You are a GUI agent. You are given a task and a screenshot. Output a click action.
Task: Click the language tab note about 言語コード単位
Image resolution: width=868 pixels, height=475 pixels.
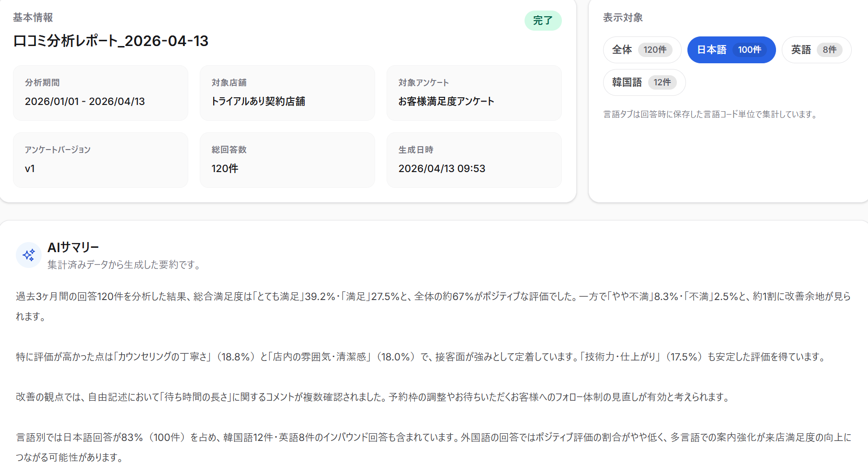[x=711, y=114]
